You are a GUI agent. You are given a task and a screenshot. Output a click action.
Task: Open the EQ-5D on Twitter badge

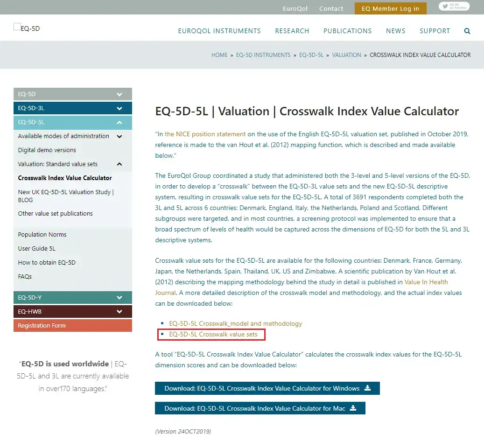click(x=454, y=6)
